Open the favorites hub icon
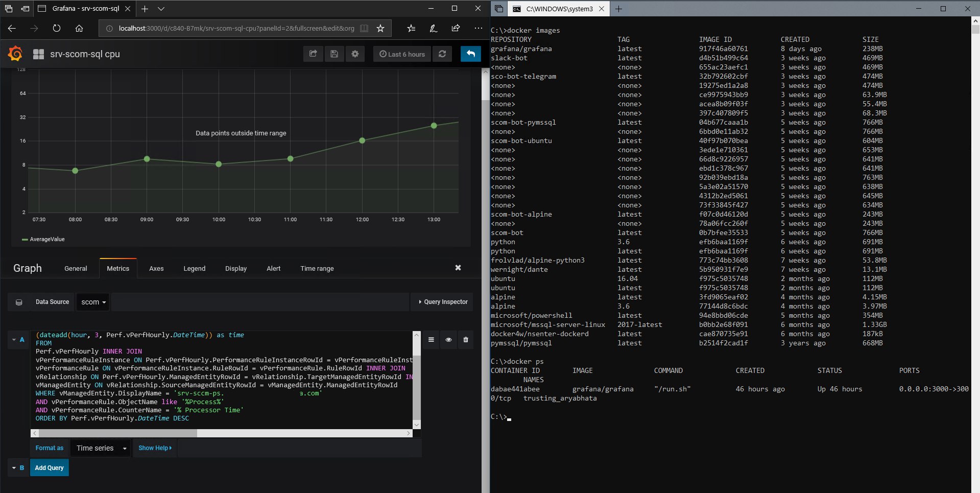Screen dimensions: 980x493 411,28
